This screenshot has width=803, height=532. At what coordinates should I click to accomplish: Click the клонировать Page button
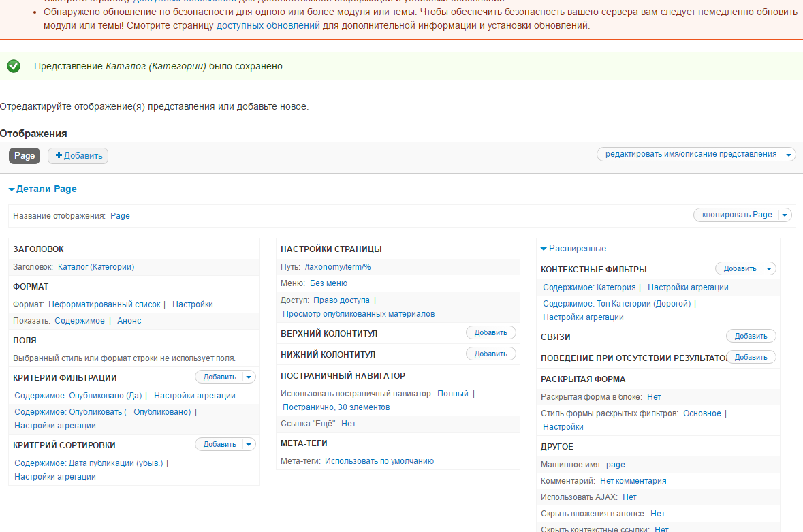[736, 215]
